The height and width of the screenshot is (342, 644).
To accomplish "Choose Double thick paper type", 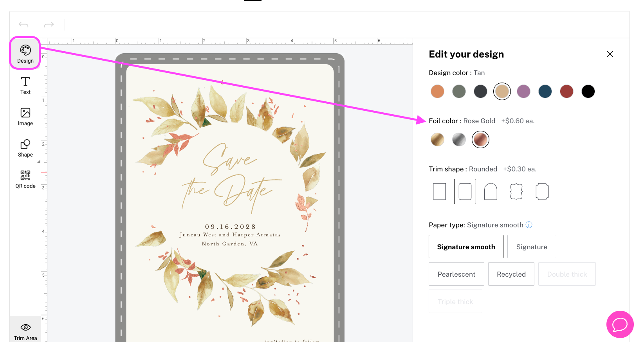I will point(567,274).
